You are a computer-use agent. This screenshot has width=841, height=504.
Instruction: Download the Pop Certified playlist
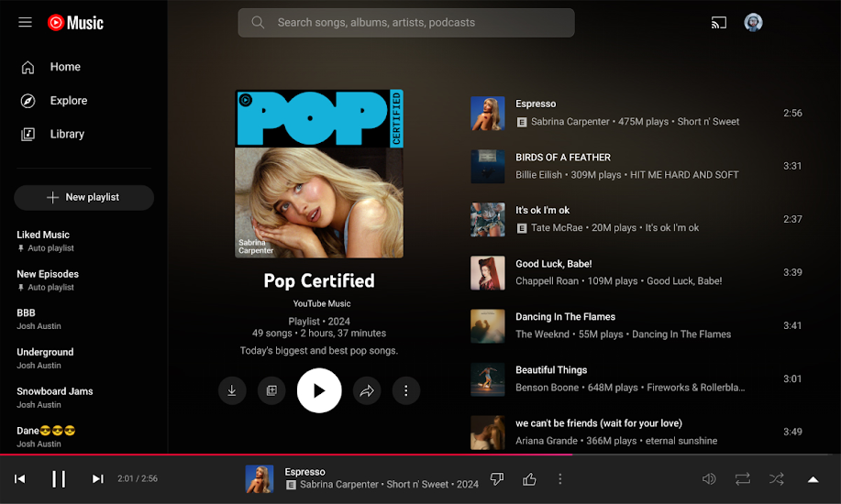(232, 390)
